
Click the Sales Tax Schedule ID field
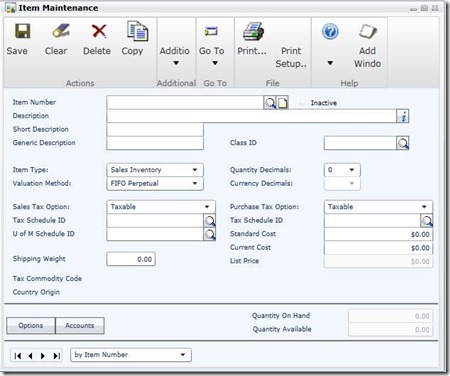pos(155,221)
